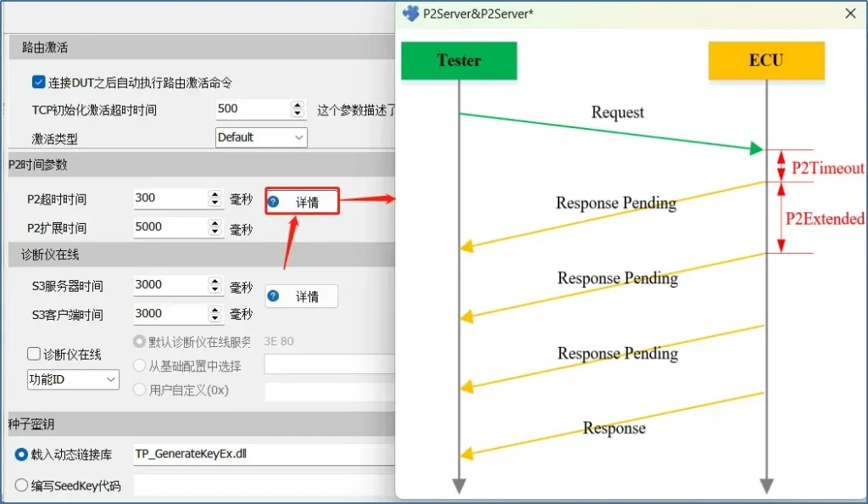Close the P2Server&P2Server* popup window
Image resolution: width=868 pixels, height=504 pixels.
click(x=850, y=14)
